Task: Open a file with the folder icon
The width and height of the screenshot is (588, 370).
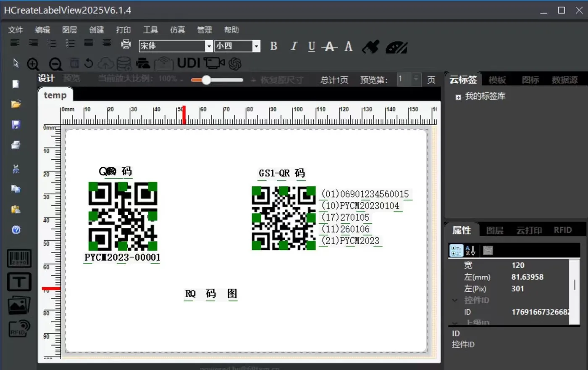Action: [16, 104]
